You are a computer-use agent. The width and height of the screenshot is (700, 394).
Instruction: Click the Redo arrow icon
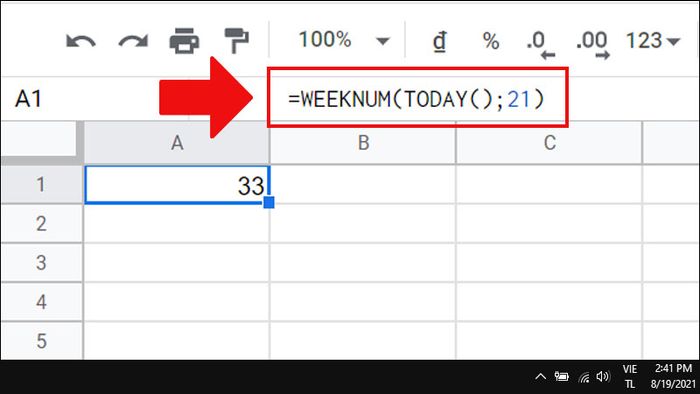[x=133, y=41]
